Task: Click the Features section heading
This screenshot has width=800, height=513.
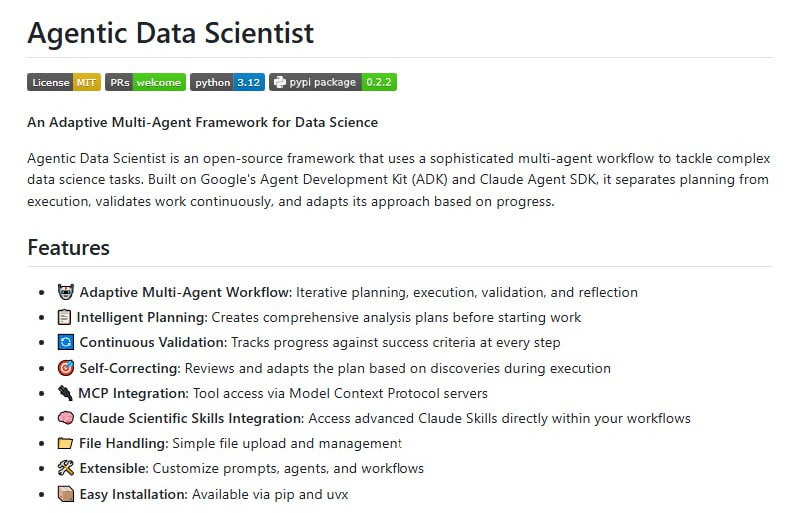Action: pos(68,247)
